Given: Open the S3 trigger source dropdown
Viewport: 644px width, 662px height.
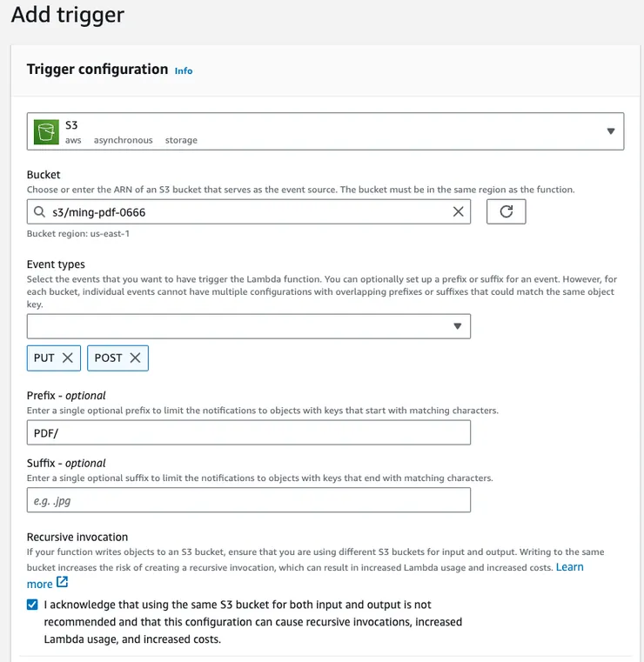Looking at the screenshot, I should pos(610,131).
